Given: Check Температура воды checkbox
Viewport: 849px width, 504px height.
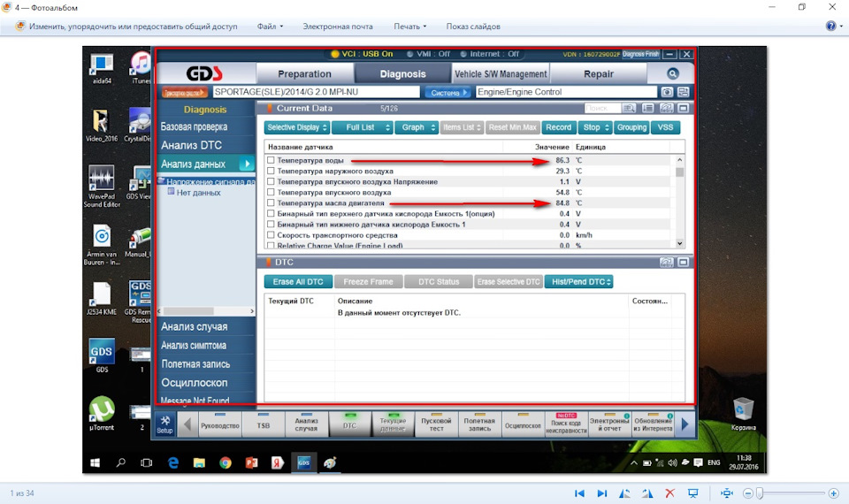Looking at the screenshot, I should (271, 160).
